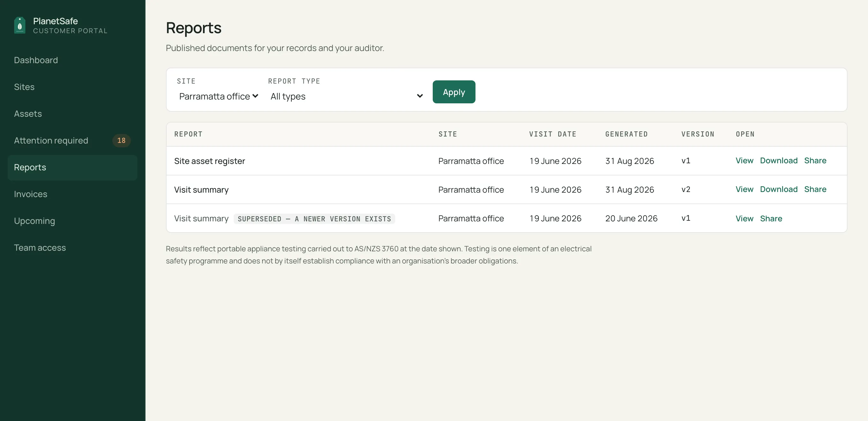The height and width of the screenshot is (421, 868).
Task: Click the 18 attention count badge
Action: (x=121, y=140)
